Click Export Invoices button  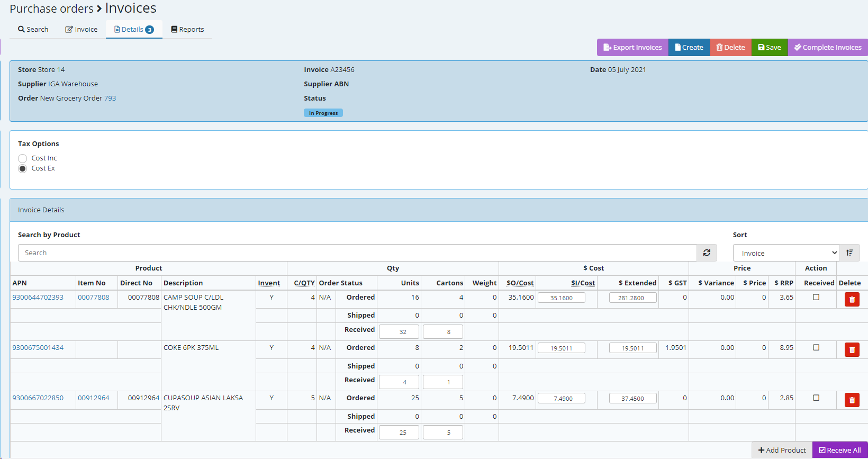(632, 47)
